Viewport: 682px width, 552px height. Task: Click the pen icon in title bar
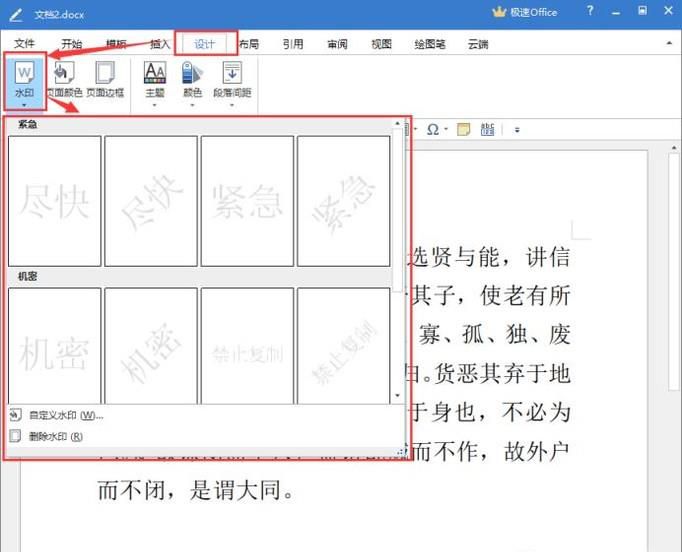coord(16,15)
